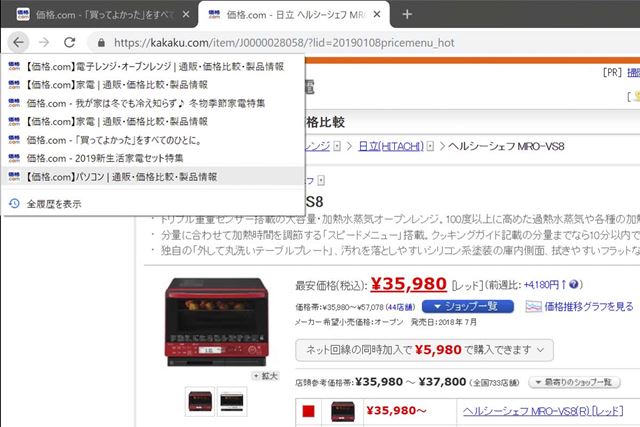640x427 pixels.
Task: Click the browser forward arrow button
Action: click(x=44, y=42)
